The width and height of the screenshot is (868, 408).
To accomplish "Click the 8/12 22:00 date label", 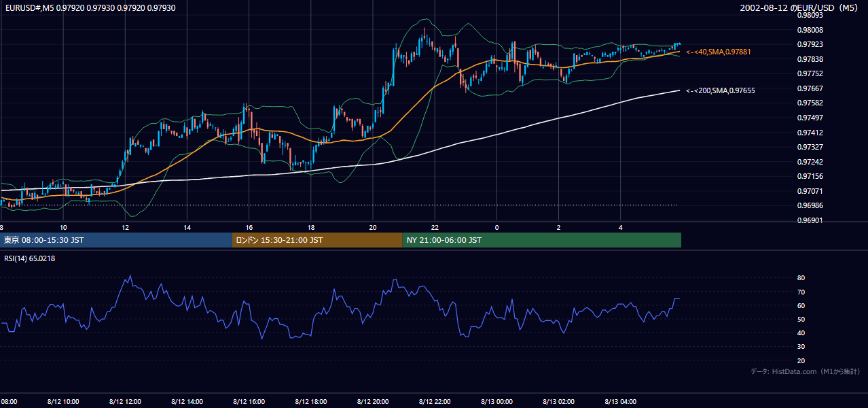I will pyautogui.click(x=435, y=402).
